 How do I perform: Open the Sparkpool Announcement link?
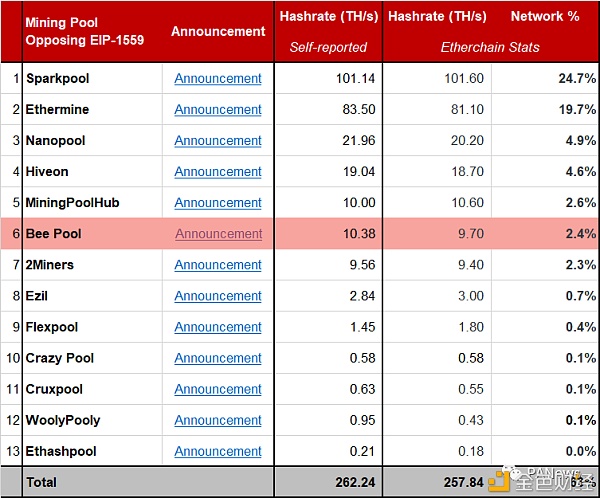pos(218,78)
